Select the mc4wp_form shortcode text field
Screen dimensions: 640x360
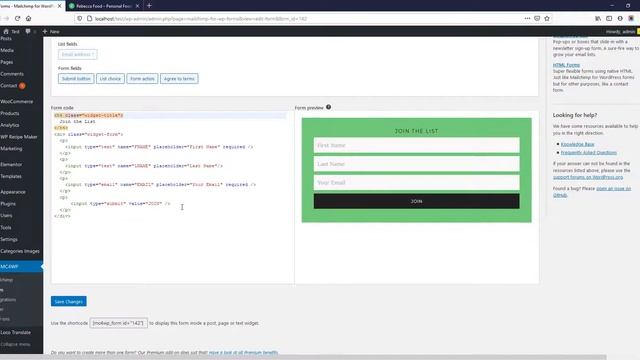click(118, 323)
